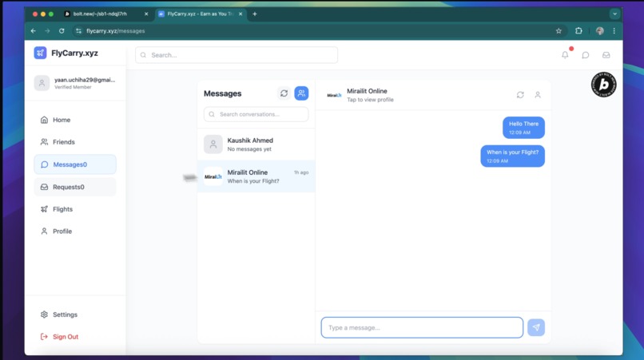Screen dimensions: 644x360
Task: Refresh the Messages conversation list
Action: tap(284, 93)
